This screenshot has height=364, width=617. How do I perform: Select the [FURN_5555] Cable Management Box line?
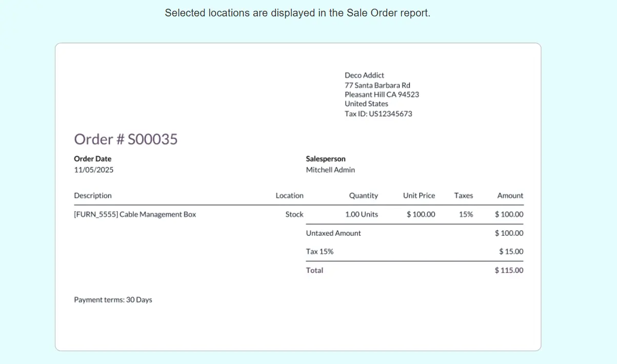(x=135, y=214)
